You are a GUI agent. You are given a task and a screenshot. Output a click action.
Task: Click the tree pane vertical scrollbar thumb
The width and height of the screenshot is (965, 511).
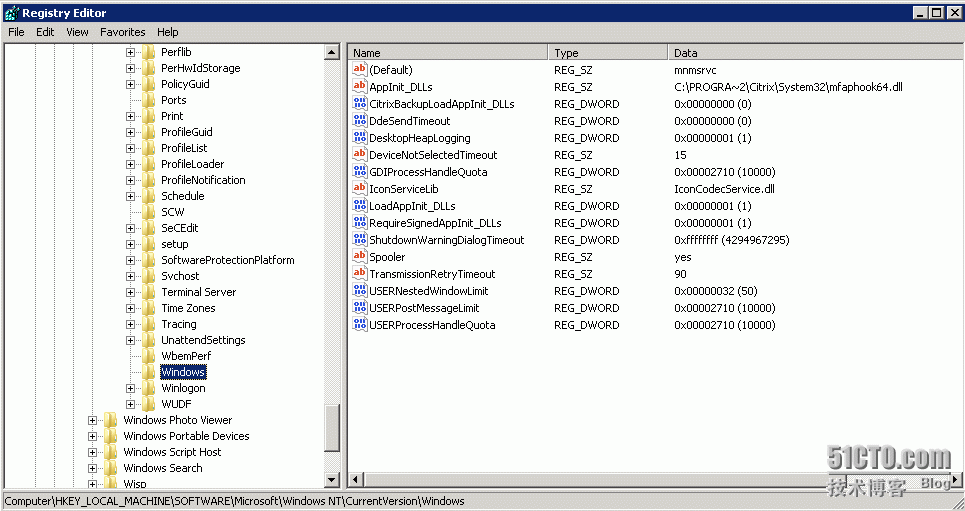(x=332, y=429)
